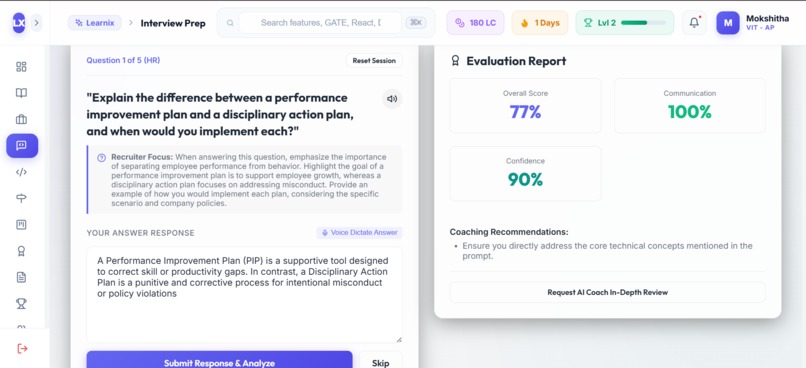Image resolution: width=806 pixels, height=368 pixels.
Task: Click the VIT - AP subtitle text
Action: (760, 28)
